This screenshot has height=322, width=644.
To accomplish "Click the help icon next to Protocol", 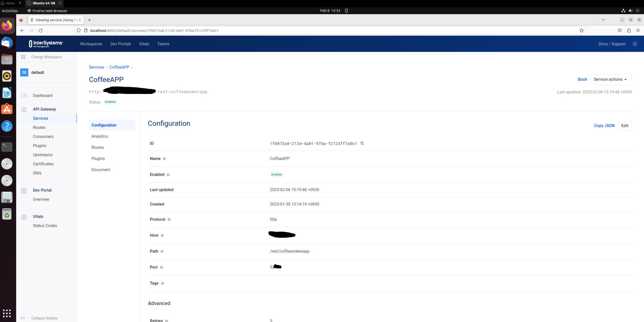I will click(x=169, y=220).
